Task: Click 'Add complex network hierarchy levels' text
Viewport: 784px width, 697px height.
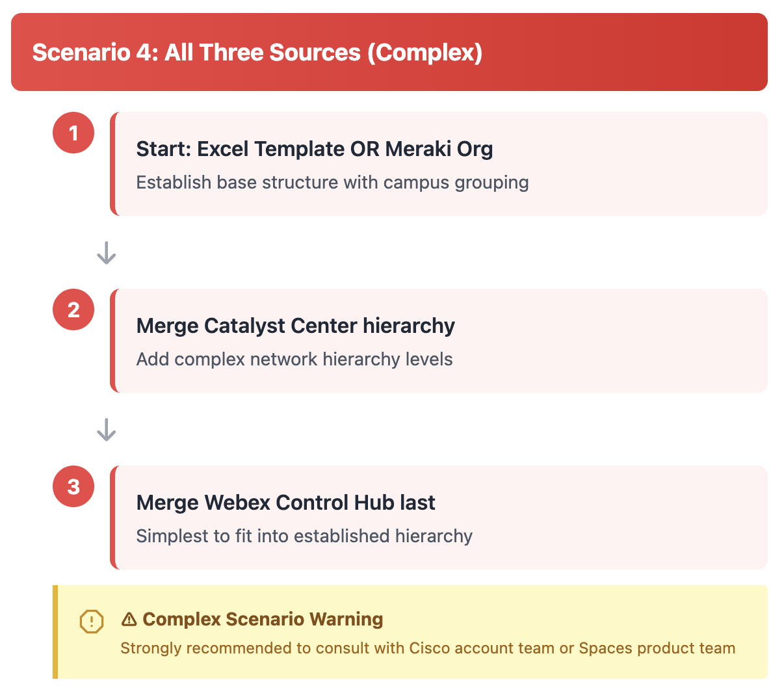Action: tap(294, 360)
